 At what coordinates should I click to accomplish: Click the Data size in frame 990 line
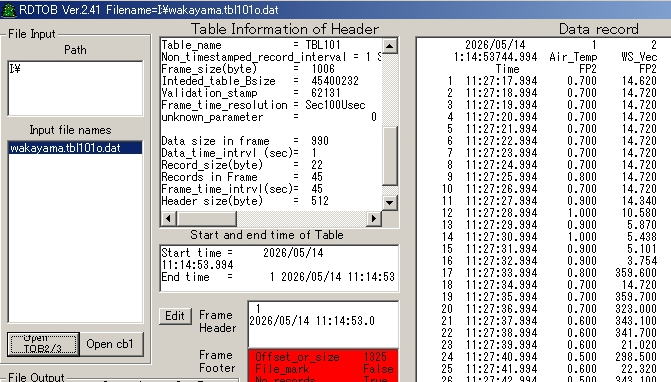pos(245,141)
